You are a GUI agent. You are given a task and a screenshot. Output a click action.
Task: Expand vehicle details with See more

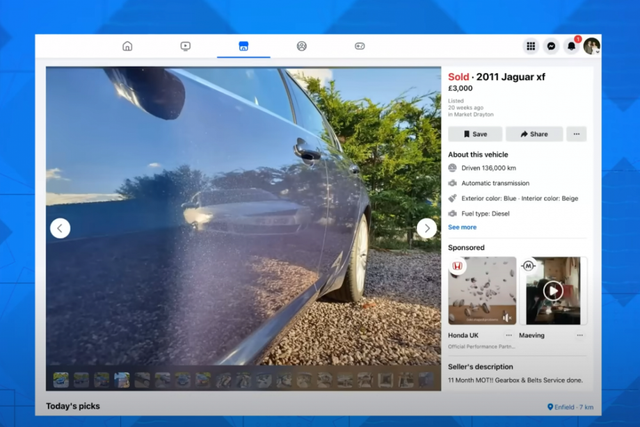pos(462,227)
